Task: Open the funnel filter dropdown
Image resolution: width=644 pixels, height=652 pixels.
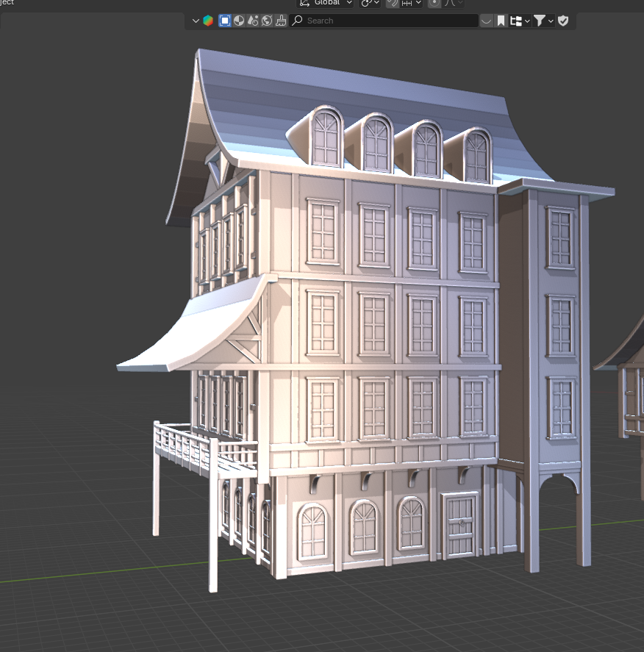Action: (x=543, y=21)
